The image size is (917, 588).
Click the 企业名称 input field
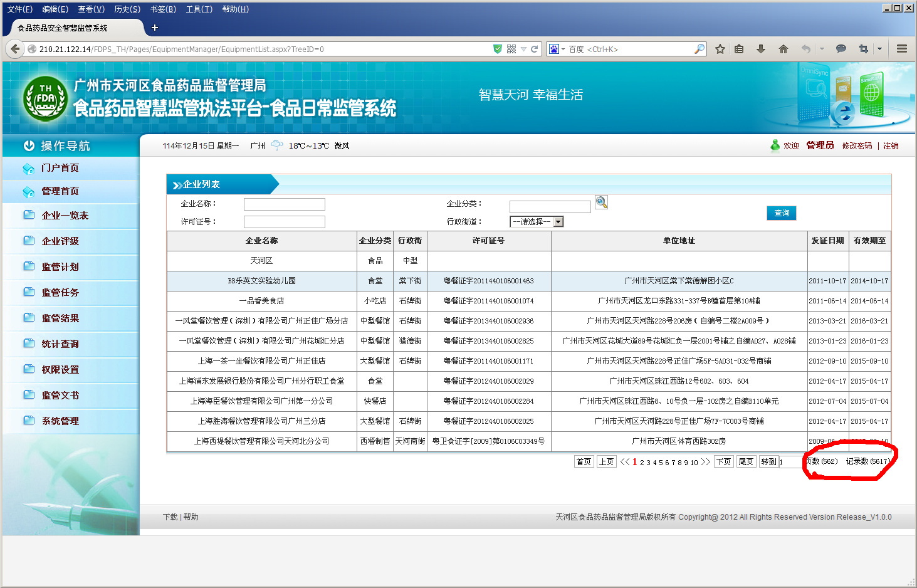click(285, 204)
